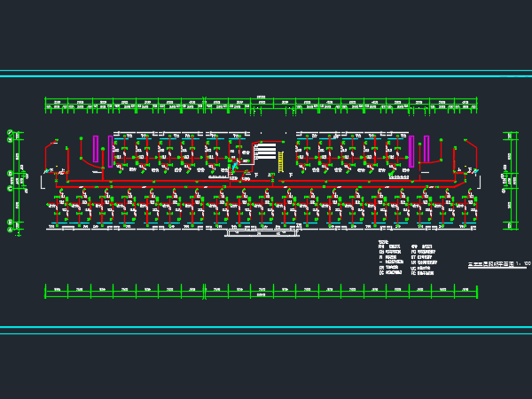Viewport: 532px width, 399px height.
Task: Pick the entrance step outline at bottom center
Action: (x=262, y=232)
